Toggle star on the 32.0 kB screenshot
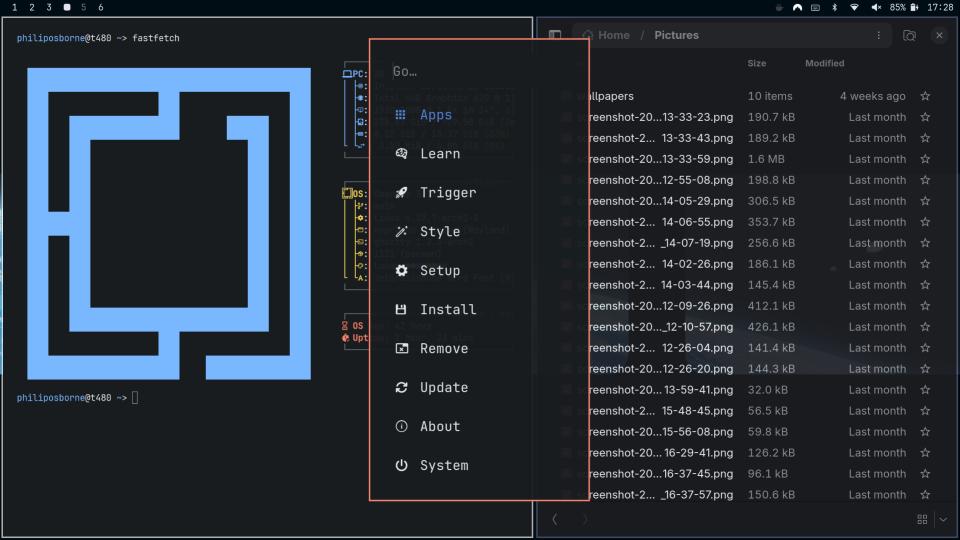 tap(925, 390)
